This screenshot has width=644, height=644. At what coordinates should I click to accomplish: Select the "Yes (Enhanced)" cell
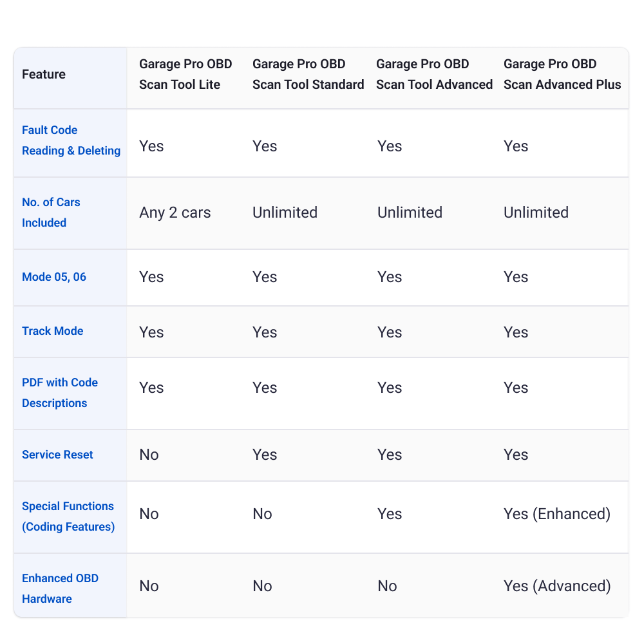click(x=557, y=514)
